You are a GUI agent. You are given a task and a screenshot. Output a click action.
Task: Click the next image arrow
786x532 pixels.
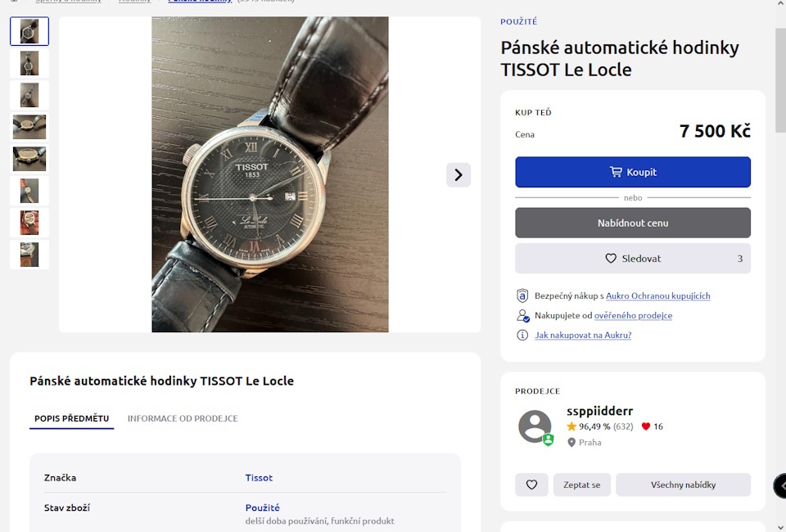click(458, 174)
